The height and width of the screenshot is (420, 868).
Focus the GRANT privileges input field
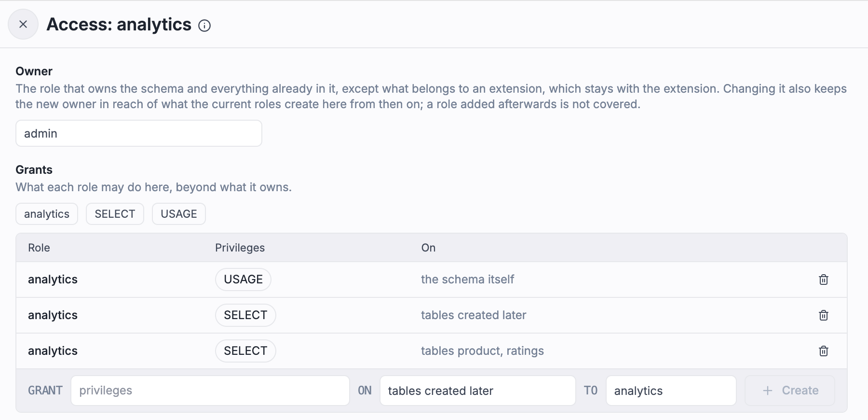coord(210,391)
